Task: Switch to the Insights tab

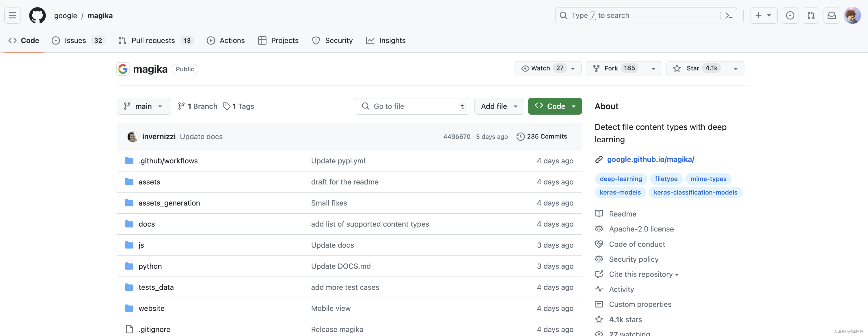Action: pos(386,40)
